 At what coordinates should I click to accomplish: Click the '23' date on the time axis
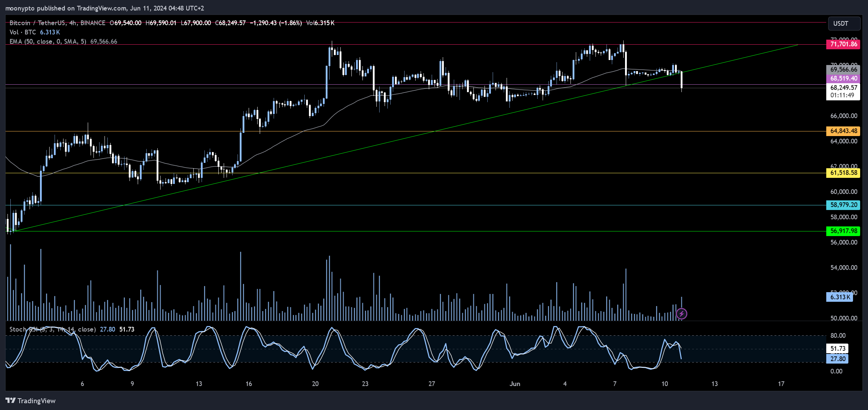tap(365, 384)
